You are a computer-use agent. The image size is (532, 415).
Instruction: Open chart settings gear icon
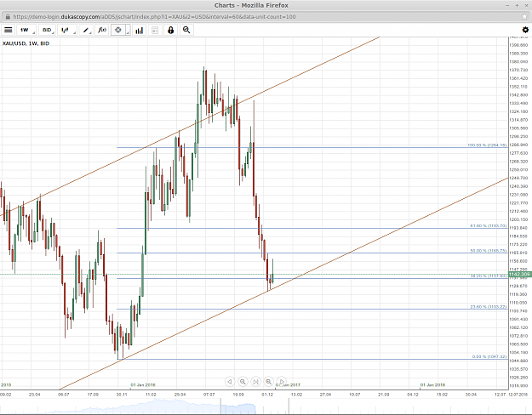(x=525, y=30)
